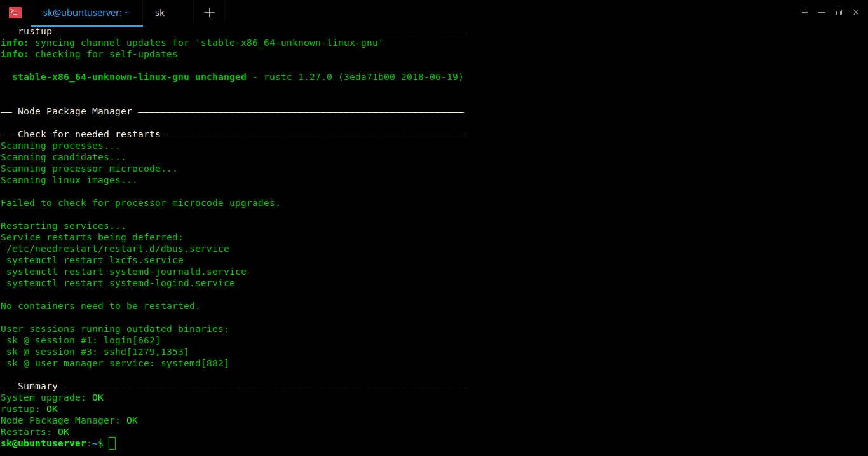
Task: Click the command prompt cursor block
Action: pyautogui.click(x=112, y=443)
